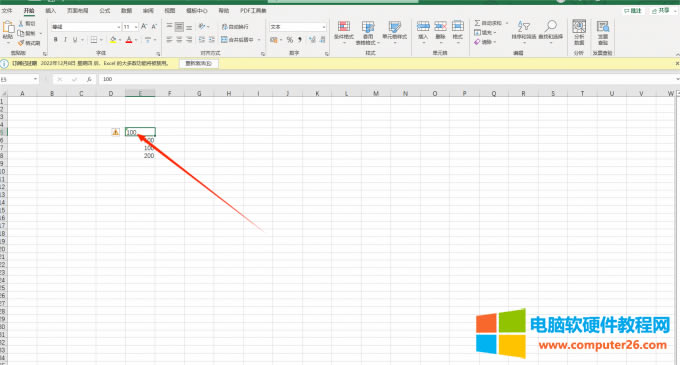Select the Format Painter brush icon

(21, 43)
